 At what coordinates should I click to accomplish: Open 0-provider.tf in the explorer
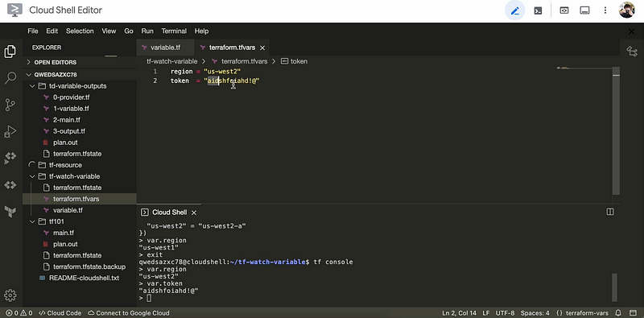click(79, 97)
